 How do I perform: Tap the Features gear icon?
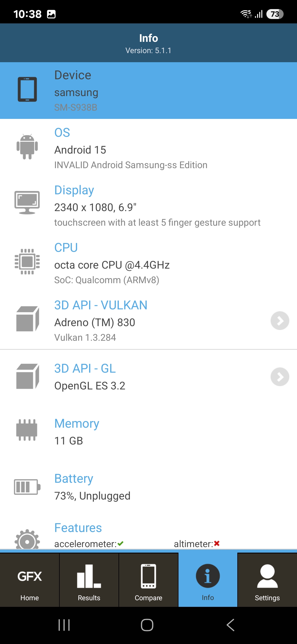pos(27,540)
